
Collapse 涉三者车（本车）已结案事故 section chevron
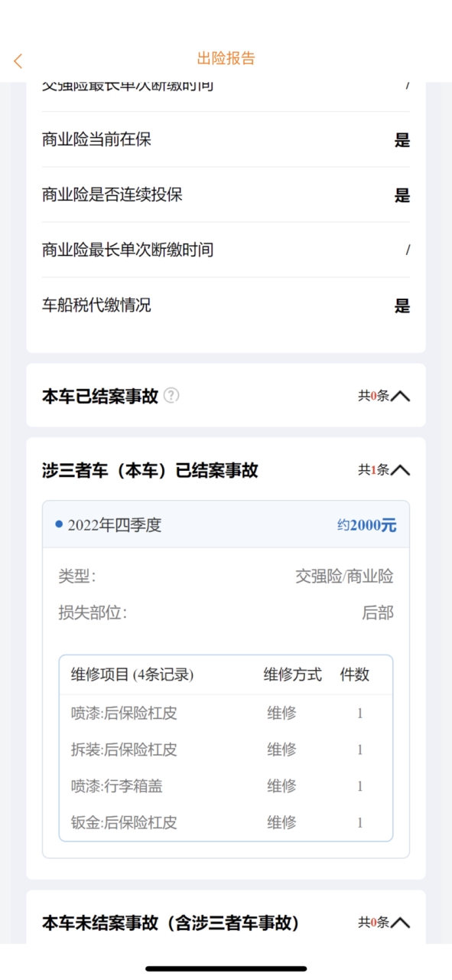pyautogui.click(x=401, y=470)
